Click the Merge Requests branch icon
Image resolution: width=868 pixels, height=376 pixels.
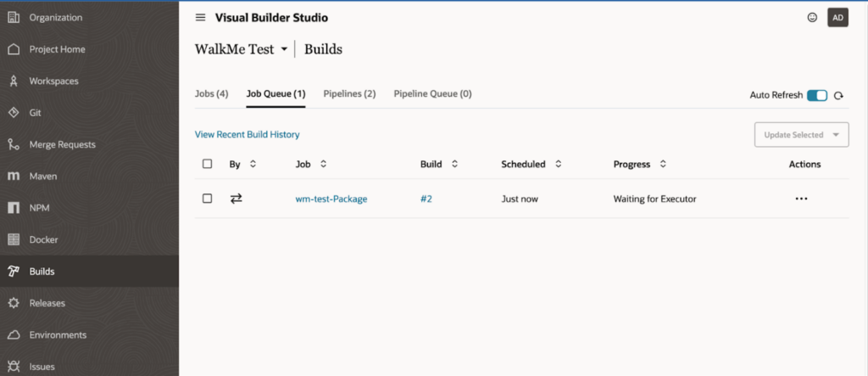[14, 144]
